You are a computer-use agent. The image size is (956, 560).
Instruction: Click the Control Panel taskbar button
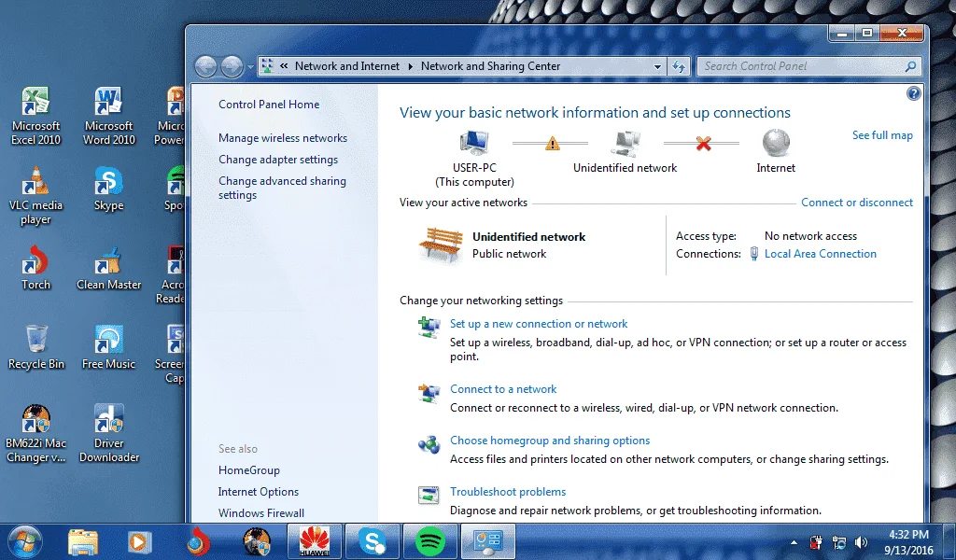point(487,541)
